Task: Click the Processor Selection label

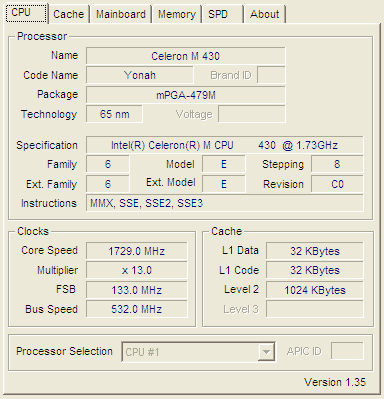Action: [64, 351]
